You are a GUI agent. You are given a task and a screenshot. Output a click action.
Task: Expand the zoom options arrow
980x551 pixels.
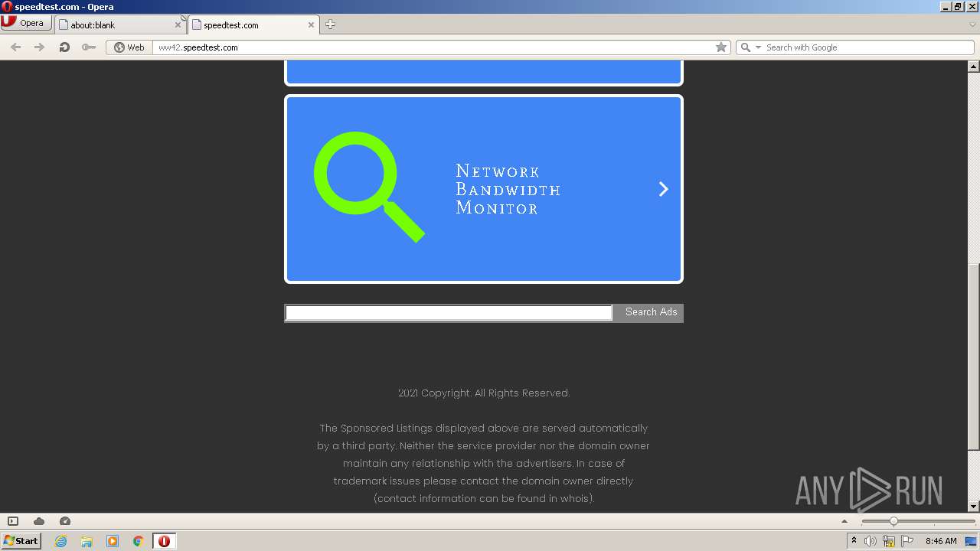pos(844,521)
